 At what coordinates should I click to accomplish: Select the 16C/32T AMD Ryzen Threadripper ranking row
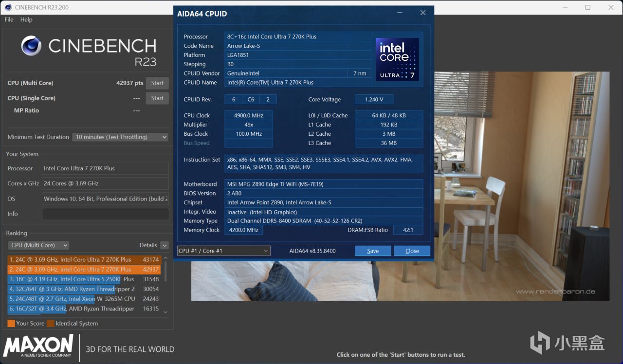84,309
